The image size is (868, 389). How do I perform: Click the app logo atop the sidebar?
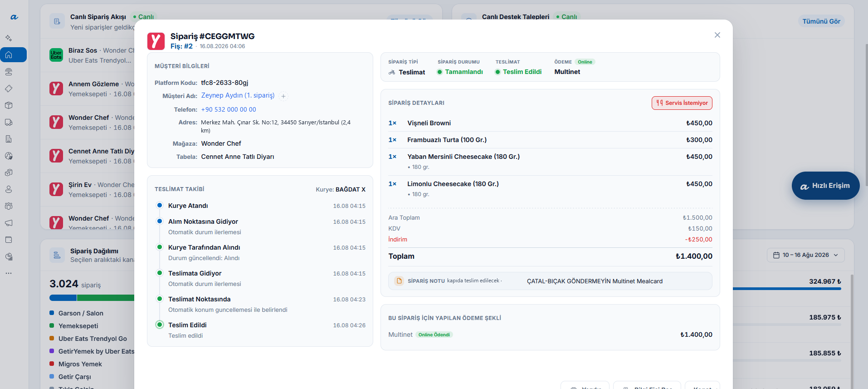14,17
